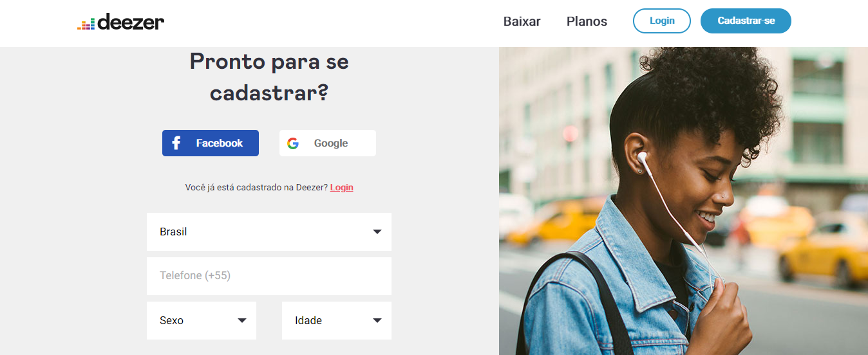
Task: Click the Facebook 'f' icon
Action: [176, 143]
